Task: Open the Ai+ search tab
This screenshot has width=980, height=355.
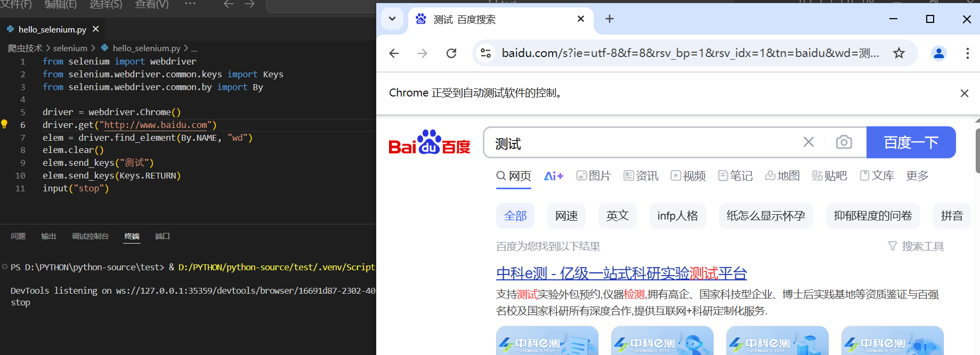Action: point(554,176)
